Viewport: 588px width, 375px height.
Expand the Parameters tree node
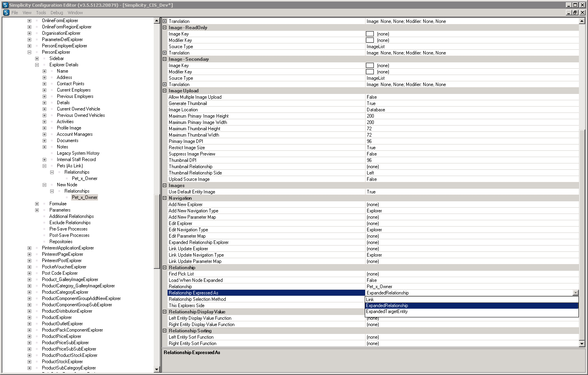pos(37,210)
